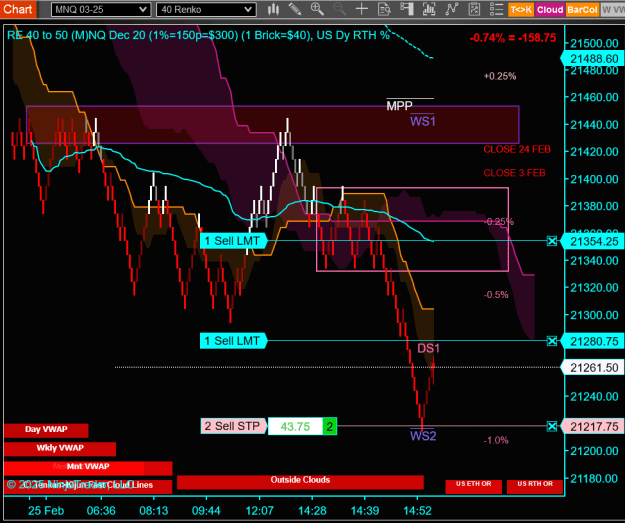The height and width of the screenshot is (523, 625).
Task: Open the strategies line-node icon
Action: pyautogui.click(x=452, y=9)
